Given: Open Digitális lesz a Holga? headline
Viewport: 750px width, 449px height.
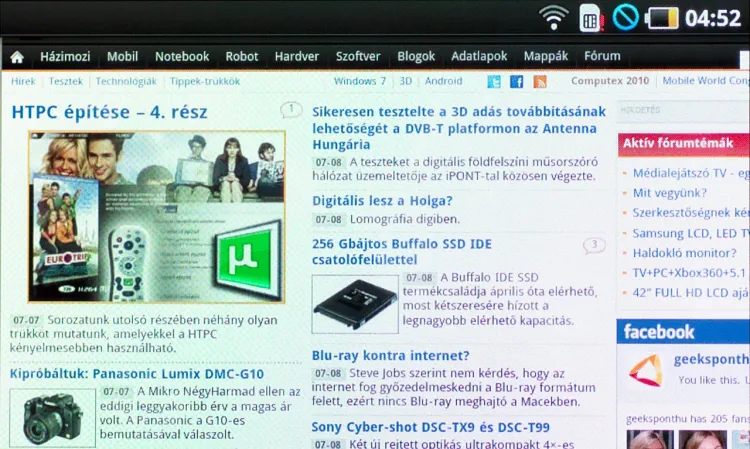Looking at the screenshot, I should click(382, 200).
